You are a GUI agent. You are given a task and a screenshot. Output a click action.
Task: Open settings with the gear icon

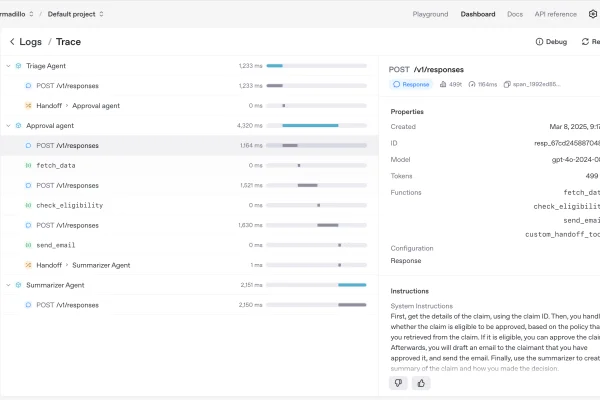(593, 14)
